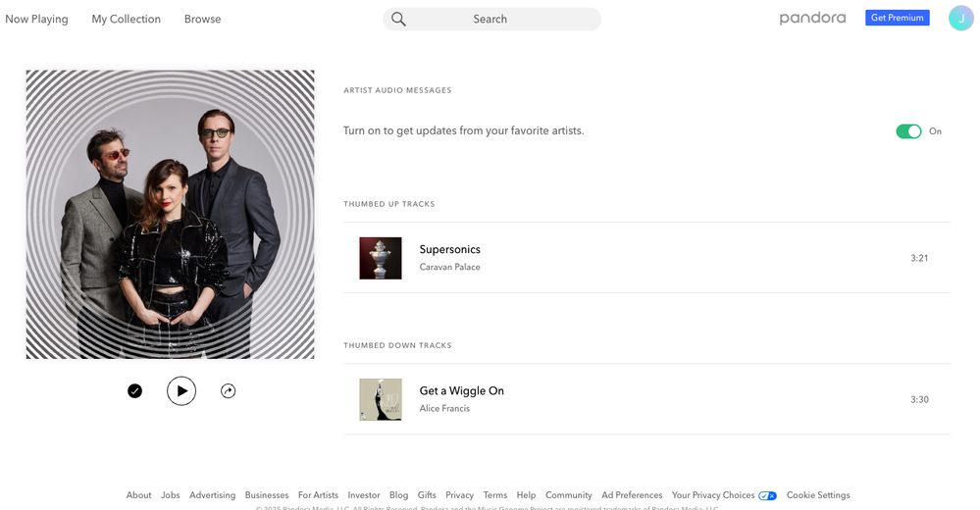
Task: Open the Alice Francis artist link
Action: pos(444,408)
